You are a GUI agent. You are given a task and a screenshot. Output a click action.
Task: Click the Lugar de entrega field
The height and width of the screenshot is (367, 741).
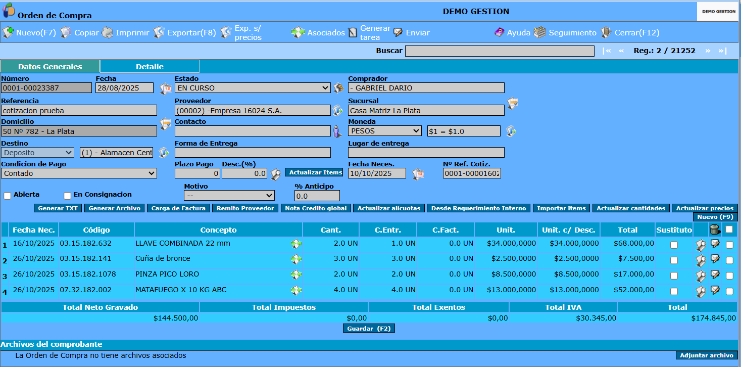click(x=426, y=153)
